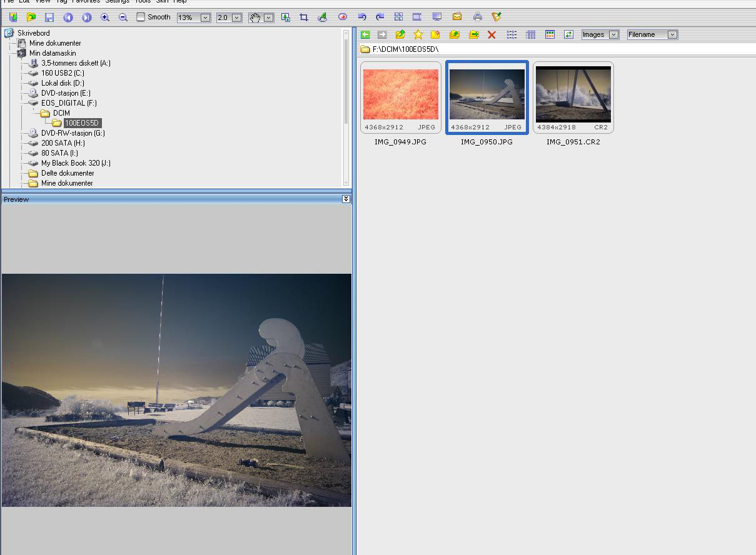
Task: Select the IMG_0949.JPG thumbnail
Action: tap(401, 97)
